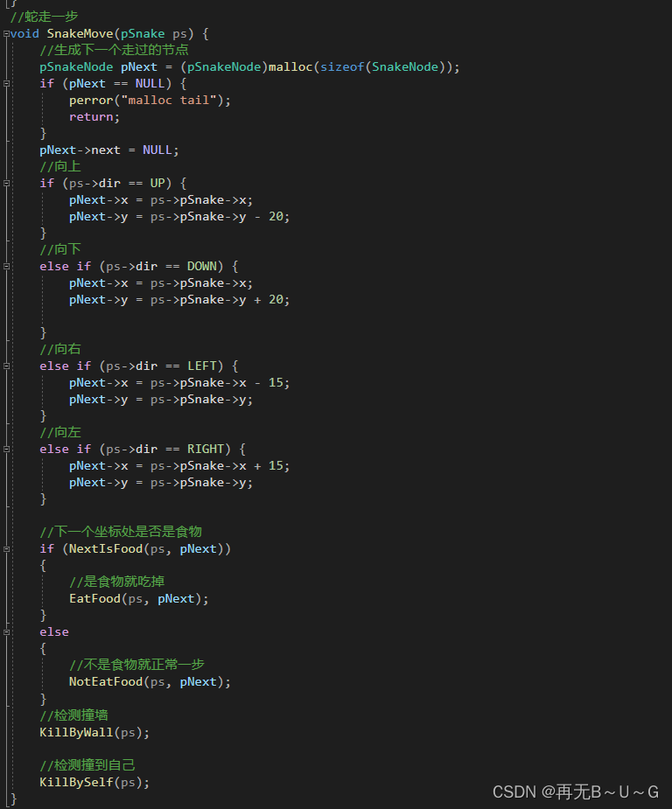Click the pSnake parameter type
Image resolution: width=672 pixels, height=809 pixels.
(143, 33)
